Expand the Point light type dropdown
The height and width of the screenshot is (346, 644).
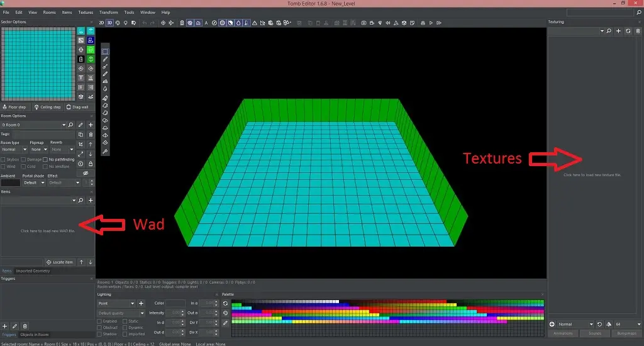pyautogui.click(x=116, y=303)
